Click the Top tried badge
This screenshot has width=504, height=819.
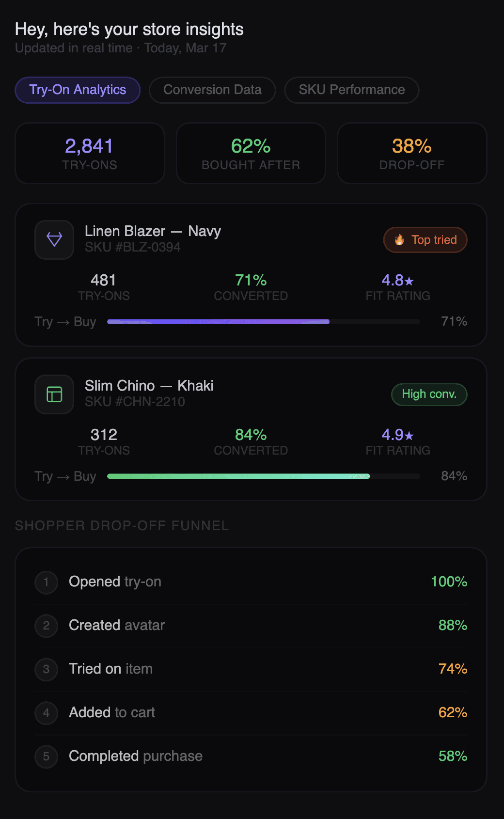[425, 240]
